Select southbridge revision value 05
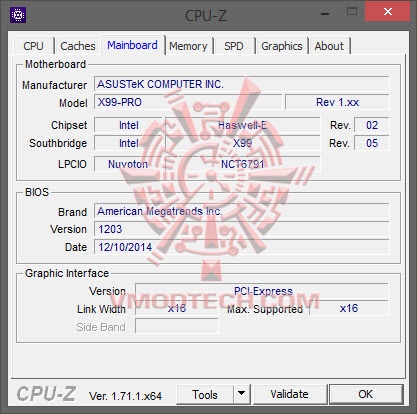The image size is (417, 414). (372, 143)
